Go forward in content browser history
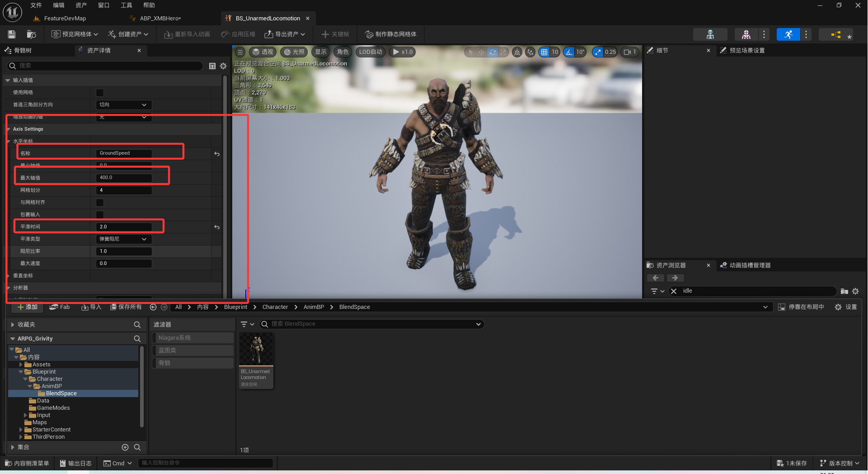Image resolution: width=868 pixels, height=474 pixels. click(164, 307)
